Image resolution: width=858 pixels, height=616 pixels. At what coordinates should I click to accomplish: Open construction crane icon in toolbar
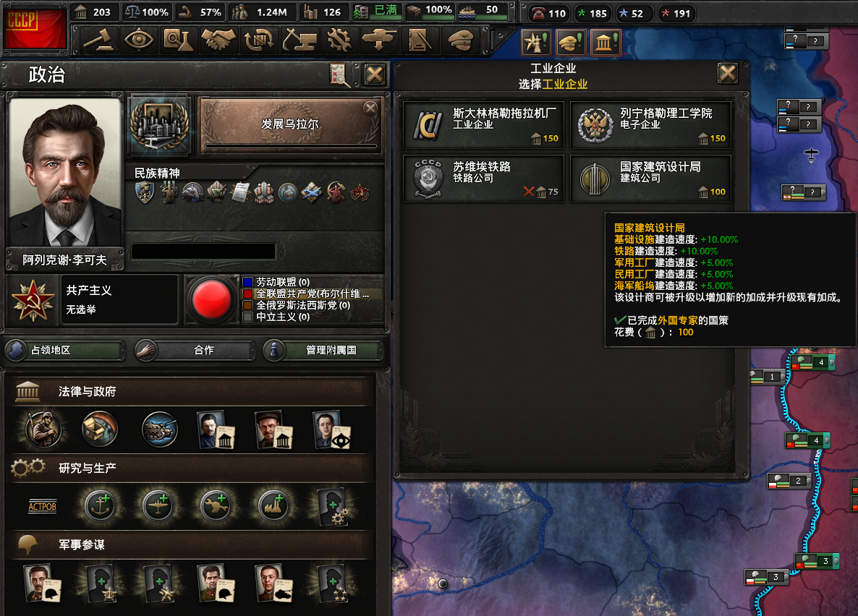pyautogui.click(x=300, y=40)
